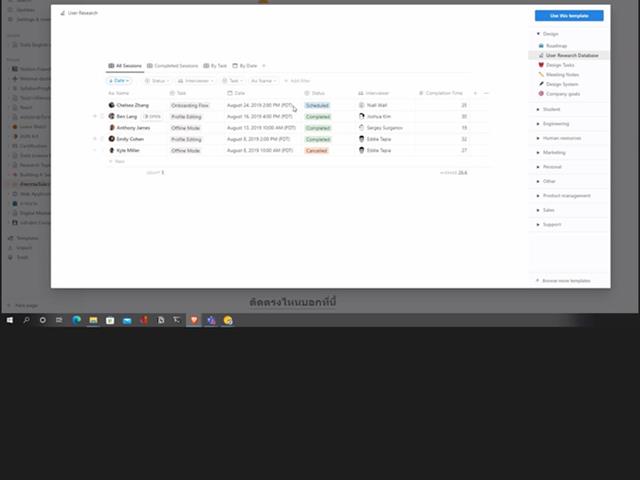640x480 pixels.
Task: Open the Task filter dropdown
Action: [x=232, y=81]
